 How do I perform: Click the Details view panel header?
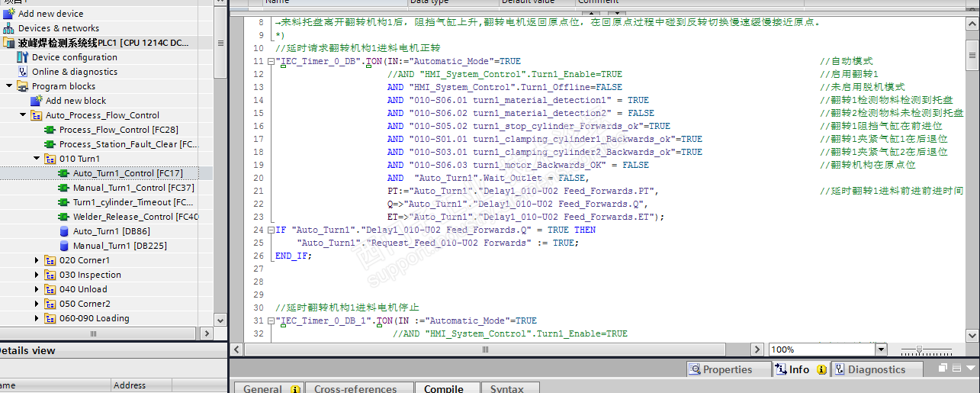pyautogui.click(x=113, y=351)
